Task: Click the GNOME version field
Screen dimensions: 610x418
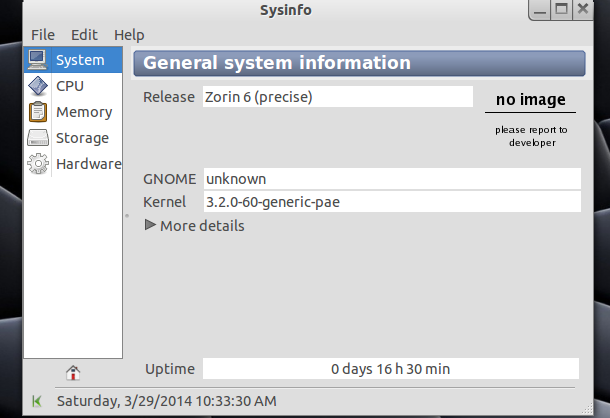Action: (391, 179)
